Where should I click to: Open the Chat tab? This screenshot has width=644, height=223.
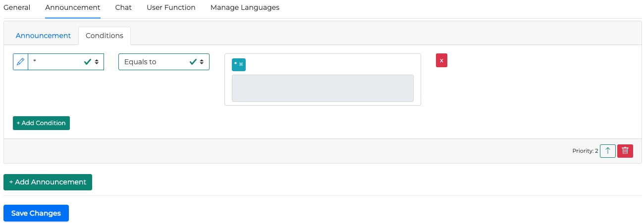pyautogui.click(x=123, y=8)
